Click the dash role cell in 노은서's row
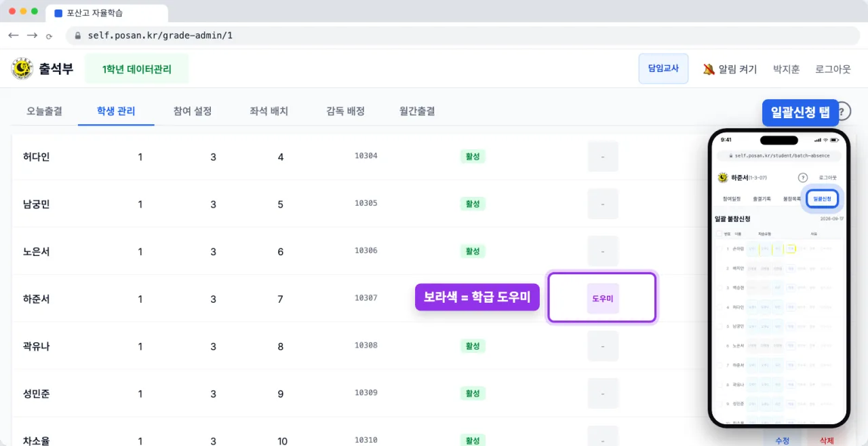 [603, 252]
